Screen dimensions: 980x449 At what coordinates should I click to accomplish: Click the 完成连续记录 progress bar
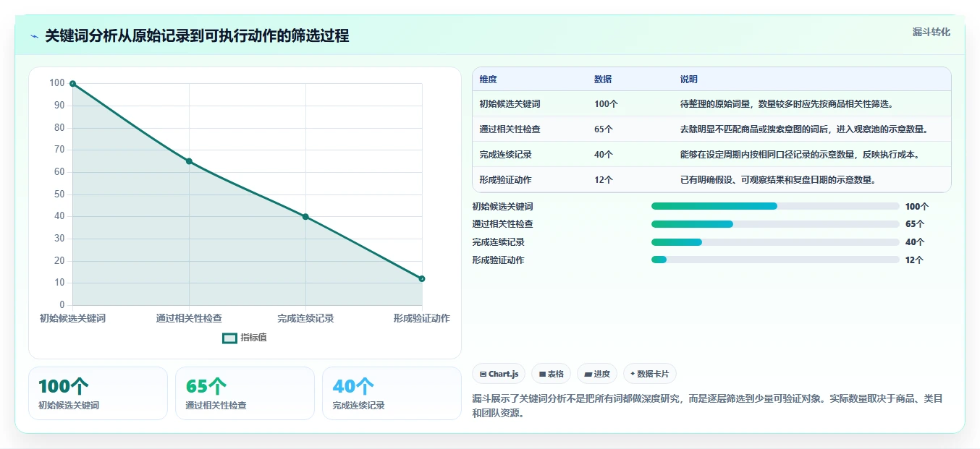[775, 242]
